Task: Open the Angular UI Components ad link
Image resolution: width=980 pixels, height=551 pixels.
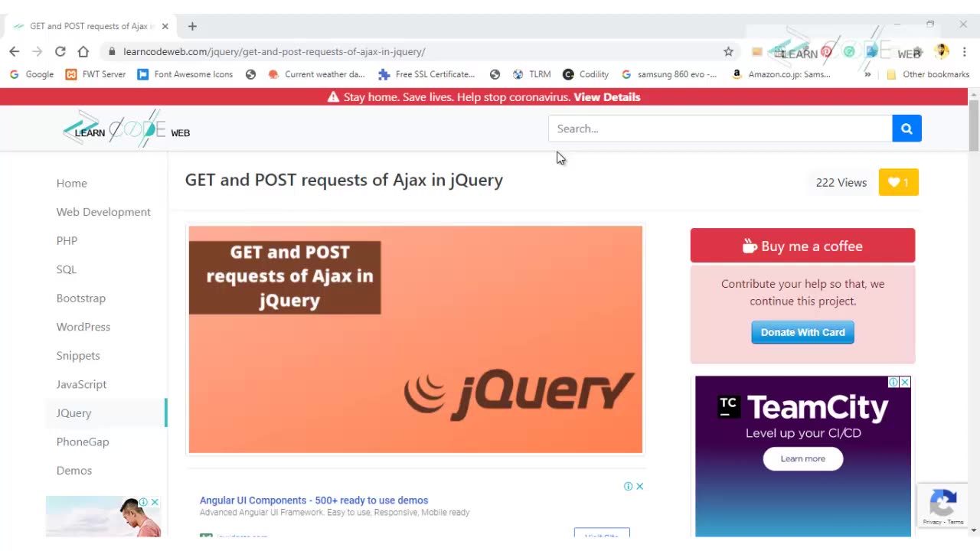Action: (x=314, y=500)
